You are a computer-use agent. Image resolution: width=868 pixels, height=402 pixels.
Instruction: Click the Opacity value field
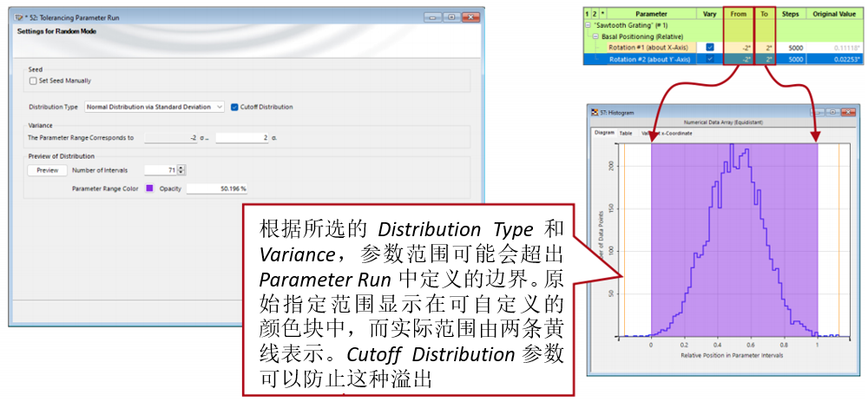coord(217,188)
